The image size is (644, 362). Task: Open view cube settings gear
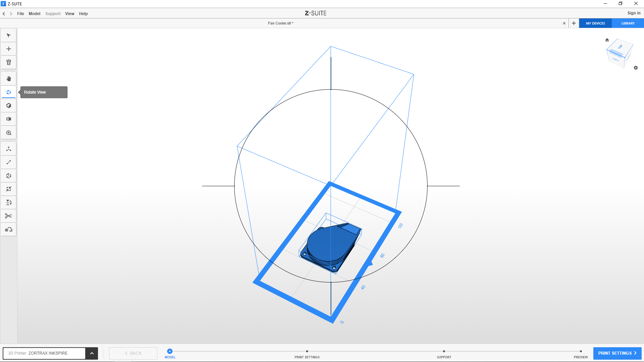[636, 68]
